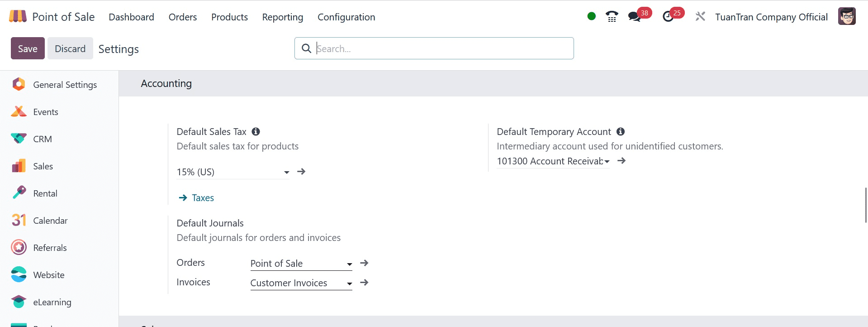Click info icon beside Default Sales Tax
Viewport: 868px width, 327px height.
256,131
